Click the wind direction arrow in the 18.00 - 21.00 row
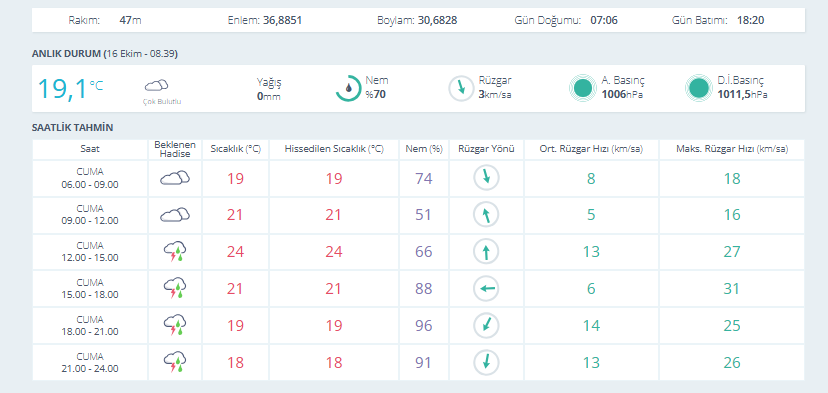The width and height of the screenshot is (828, 393). [486, 325]
